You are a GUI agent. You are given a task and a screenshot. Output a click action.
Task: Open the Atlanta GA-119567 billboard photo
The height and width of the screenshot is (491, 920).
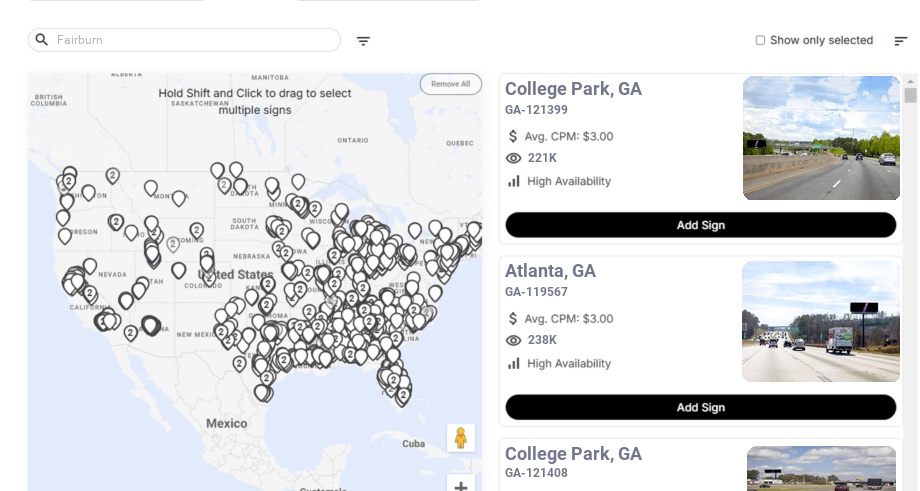821,321
